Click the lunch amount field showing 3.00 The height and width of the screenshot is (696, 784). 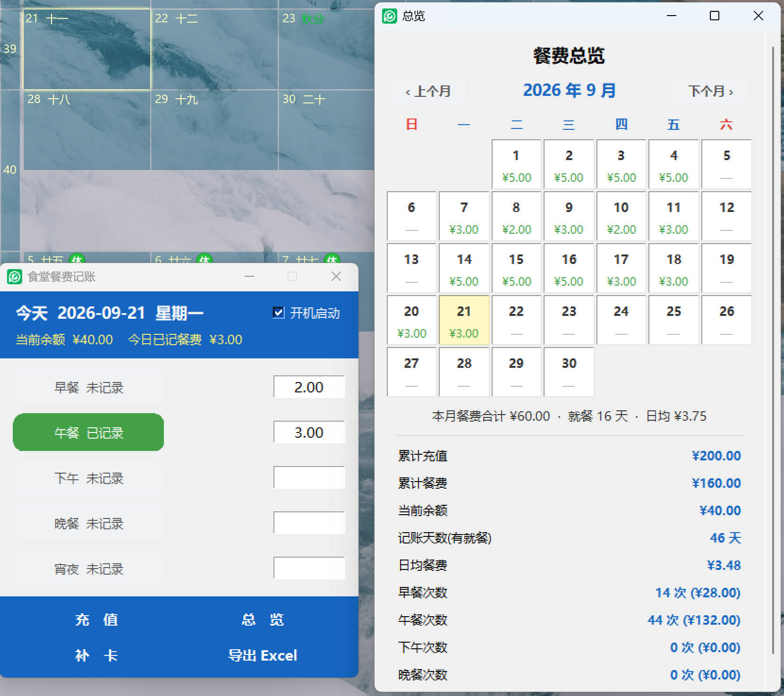pyautogui.click(x=309, y=433)
